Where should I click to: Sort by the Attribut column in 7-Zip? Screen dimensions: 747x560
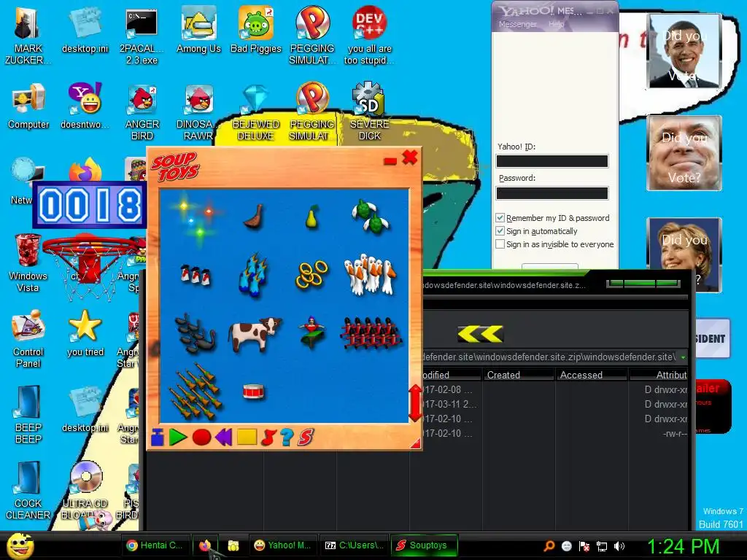coord(659,375)
